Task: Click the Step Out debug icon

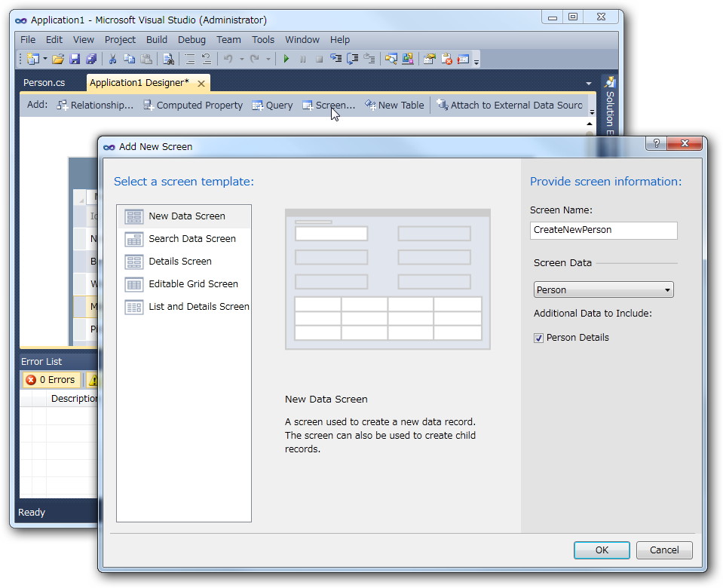Action: [369, 59]
